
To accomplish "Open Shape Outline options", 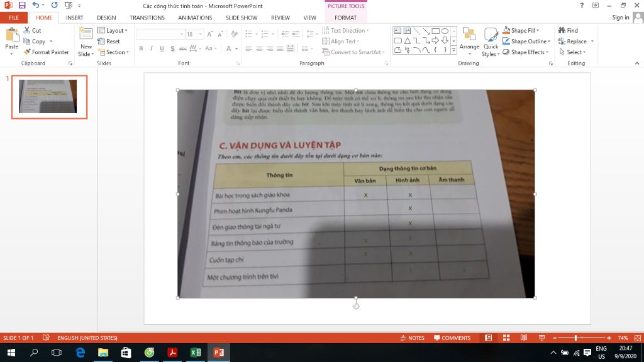I will point(526,41).
